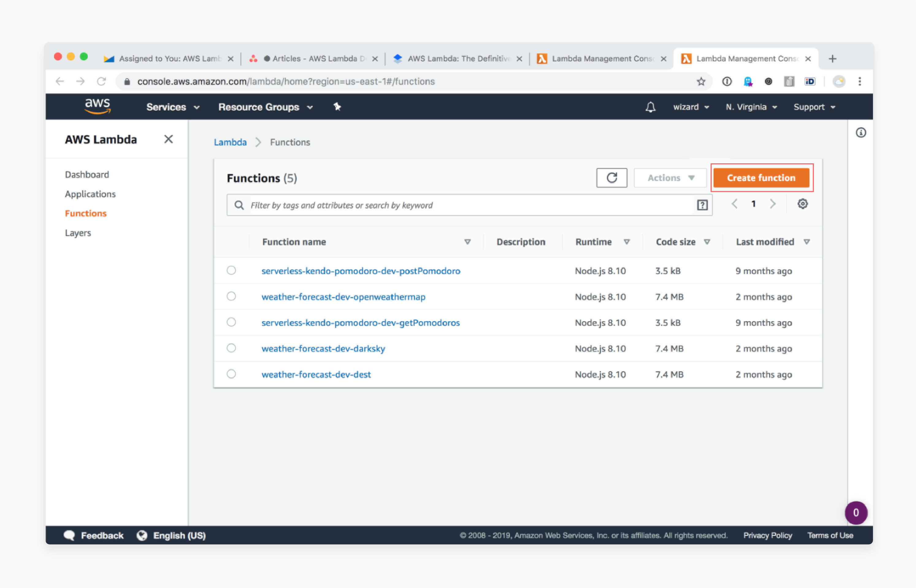Image resolution: width=916 pixels, height=588 pixels.
Task: Click the Feedback button in footer
Action: point(94,536)
